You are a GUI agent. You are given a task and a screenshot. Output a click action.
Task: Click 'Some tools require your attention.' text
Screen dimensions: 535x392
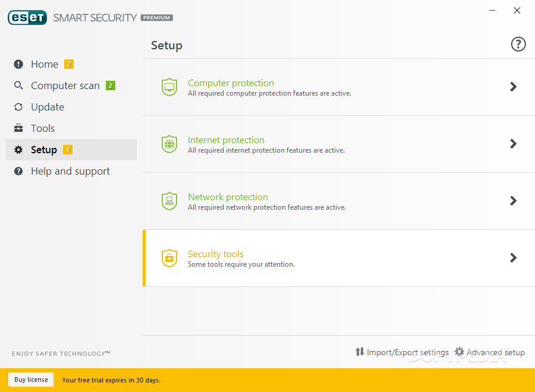[x=241, y=264]
